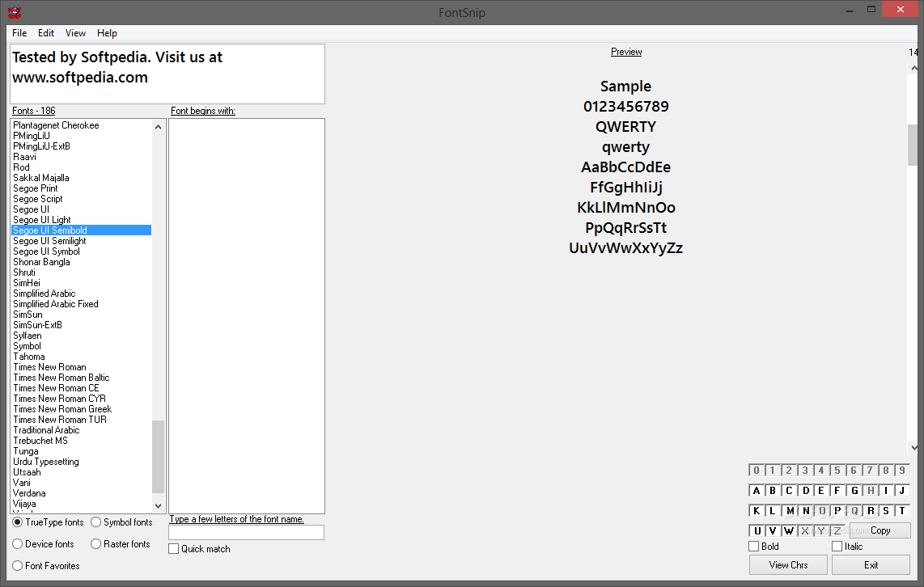Image resolution: width=924 pixels, height=587 pixels.
Task: Pick the J letter filter button
Action: click(901, 491)
